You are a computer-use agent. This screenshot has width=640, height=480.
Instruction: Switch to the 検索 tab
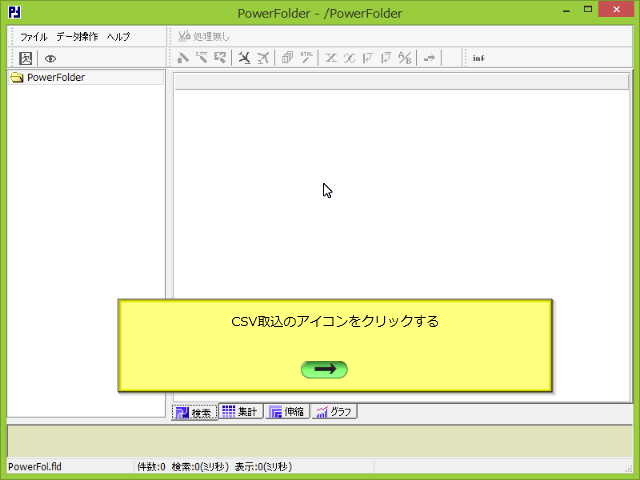tap(194, 412)
